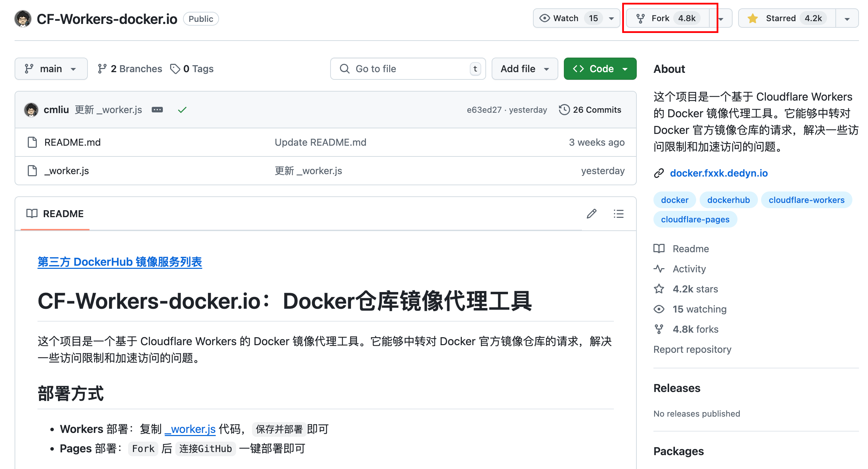Open the green Code dropdown
The image size is (868, 469).
pos(600,69)
